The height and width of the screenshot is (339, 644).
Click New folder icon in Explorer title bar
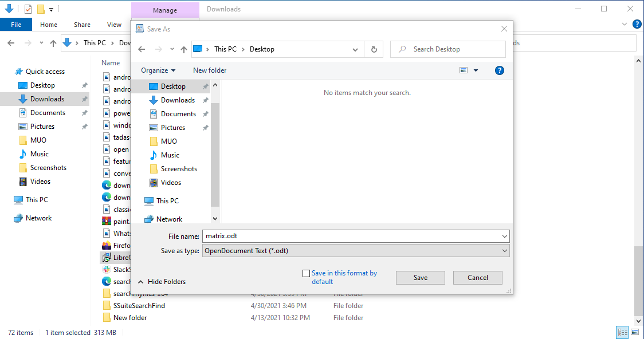[x=41, y=9]
